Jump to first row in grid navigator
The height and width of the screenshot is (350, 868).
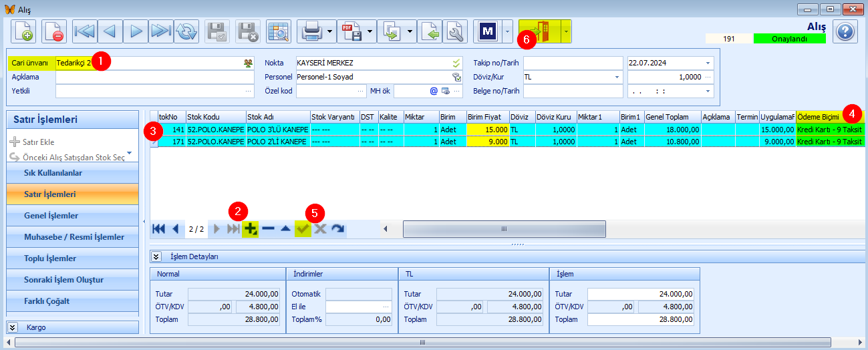[x=159, y=228]
